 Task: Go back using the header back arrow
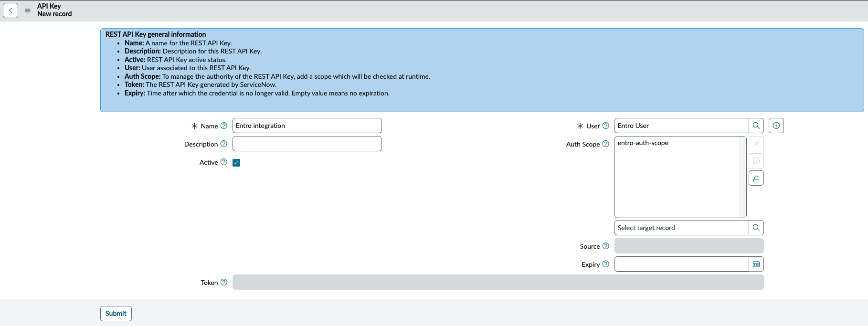(11, 10)
